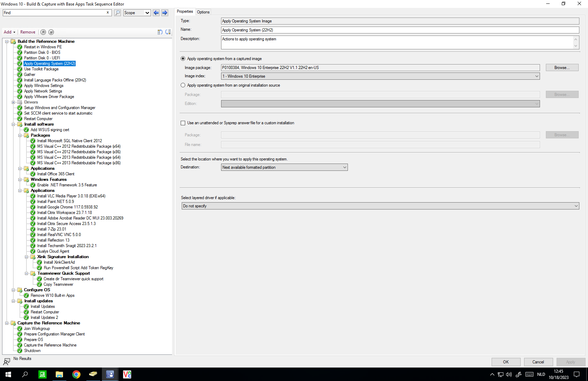
Task: Open File Explorer from taskbar
Action: (59, 374)
